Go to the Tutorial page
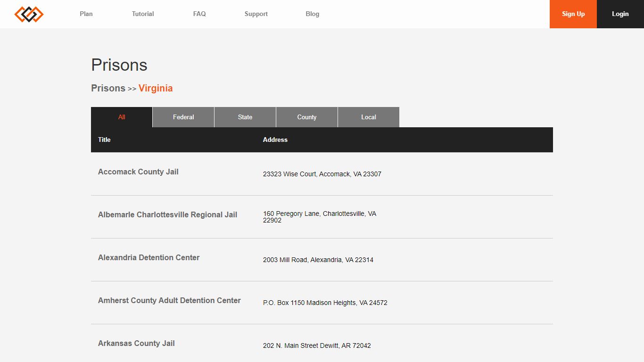This screenshot has width=644, height=362. [x=143, y=14]
